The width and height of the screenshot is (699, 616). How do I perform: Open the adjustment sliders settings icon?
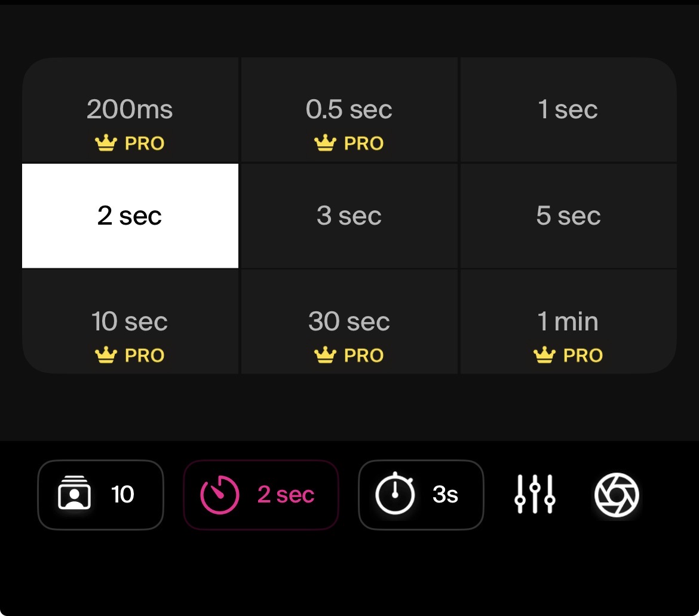[534, 494]
